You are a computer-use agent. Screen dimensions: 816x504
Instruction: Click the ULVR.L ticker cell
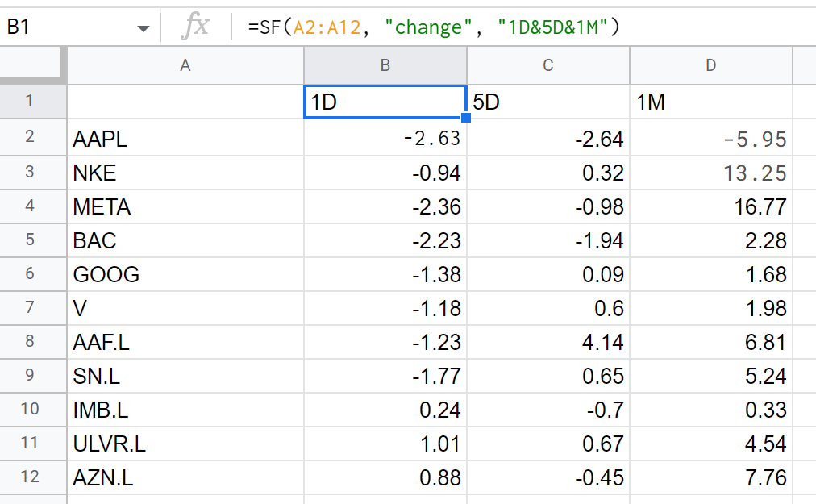click(x=185, y=443)
